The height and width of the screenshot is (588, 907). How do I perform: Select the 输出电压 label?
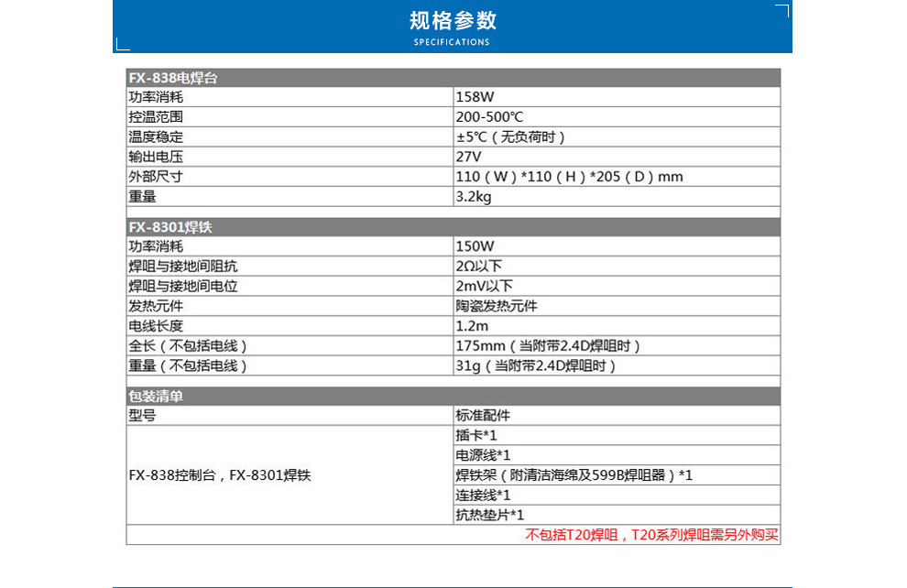point(156,157)
